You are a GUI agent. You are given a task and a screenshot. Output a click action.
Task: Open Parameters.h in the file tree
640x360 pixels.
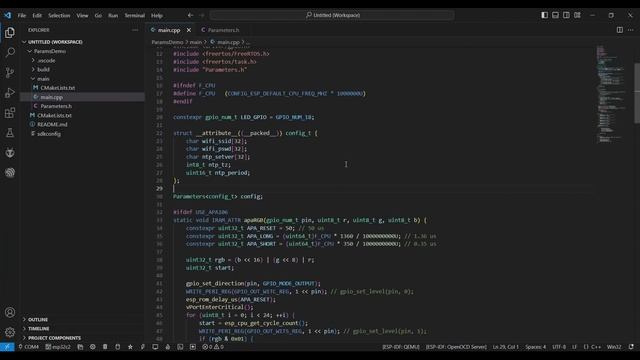click(83, 106)
